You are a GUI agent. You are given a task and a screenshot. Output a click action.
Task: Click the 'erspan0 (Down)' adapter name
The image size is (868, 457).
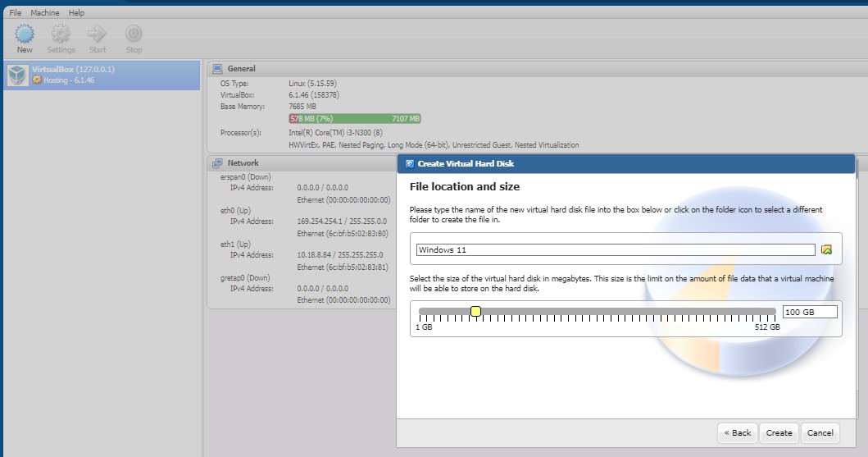tap(245, 176)
